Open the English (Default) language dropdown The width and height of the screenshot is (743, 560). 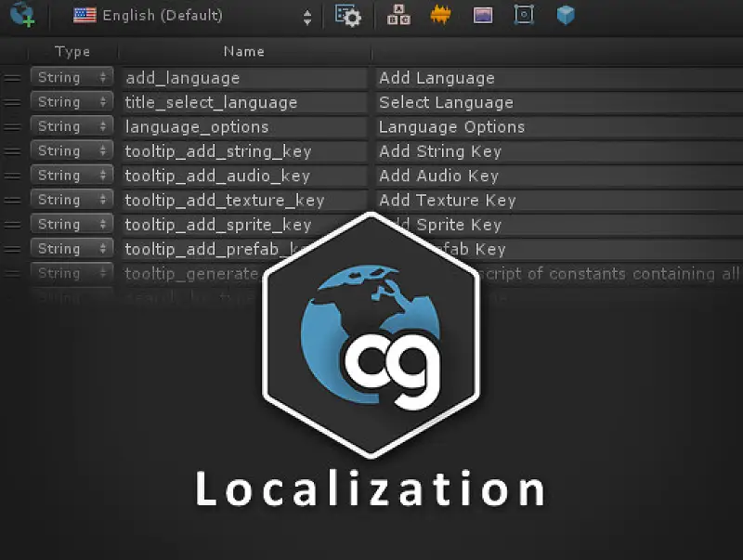(x=193, y=16)
